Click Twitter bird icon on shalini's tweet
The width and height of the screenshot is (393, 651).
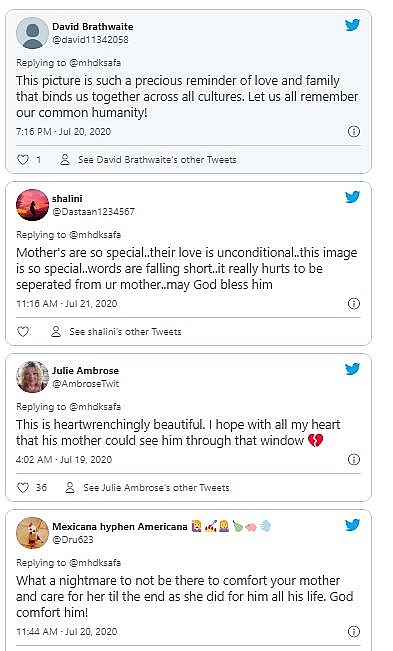point(352,197)
